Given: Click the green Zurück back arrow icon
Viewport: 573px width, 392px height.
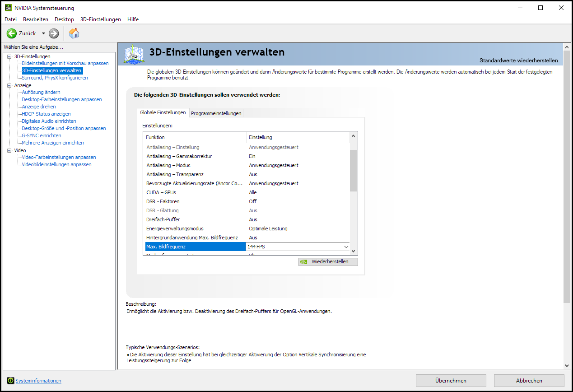Looking at the screenshot, I should coord(11,33).
